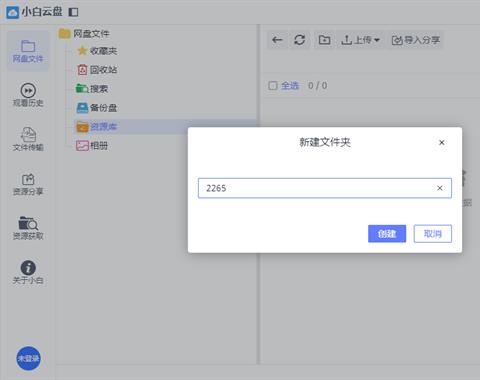Click the blue drive icon beside 备份盘
The width and height of the screenshot is (480, 380).
pyautogui.click(x=82, y=108)
